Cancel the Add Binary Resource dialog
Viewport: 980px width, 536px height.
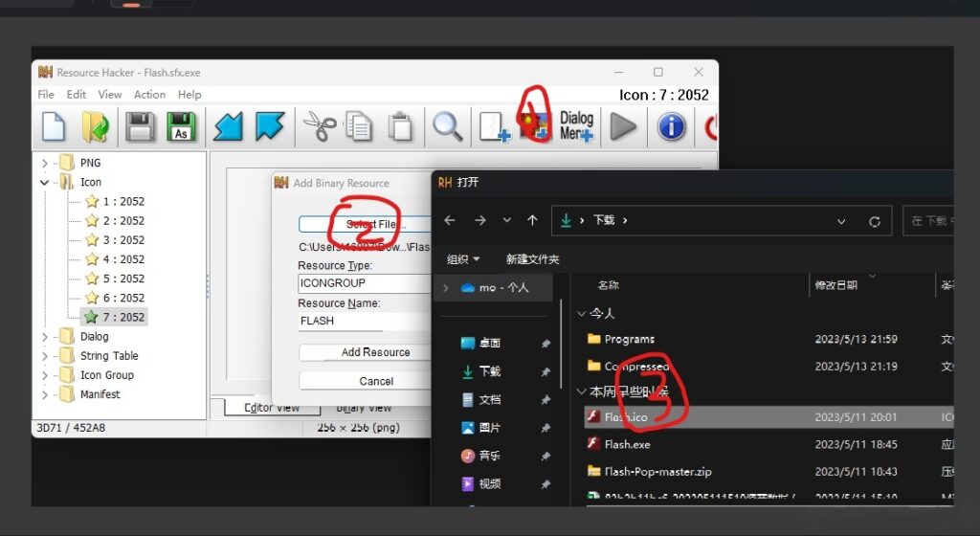(366, 381)
